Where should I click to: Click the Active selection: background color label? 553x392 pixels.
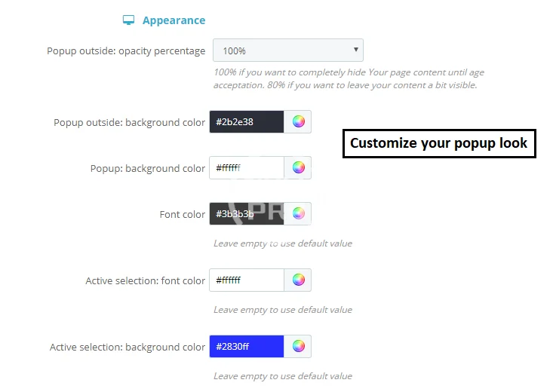pyautogui.click(x=127, y=347)
